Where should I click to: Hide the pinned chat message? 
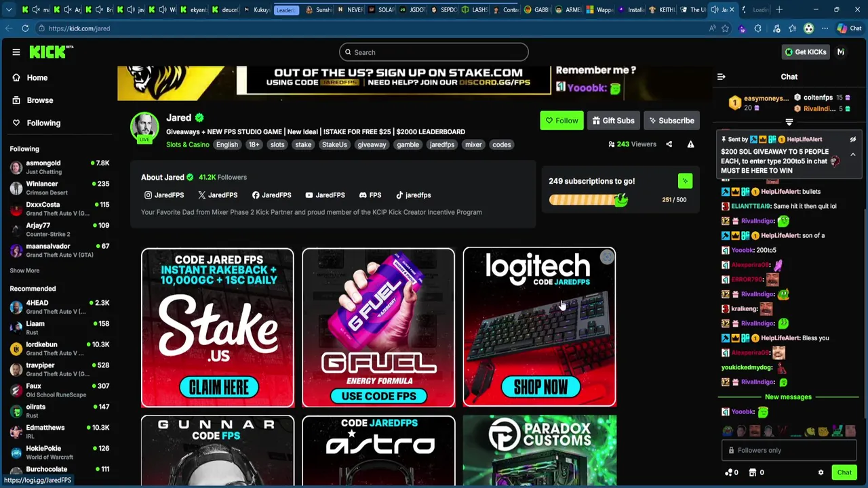(x=853, y=140)
